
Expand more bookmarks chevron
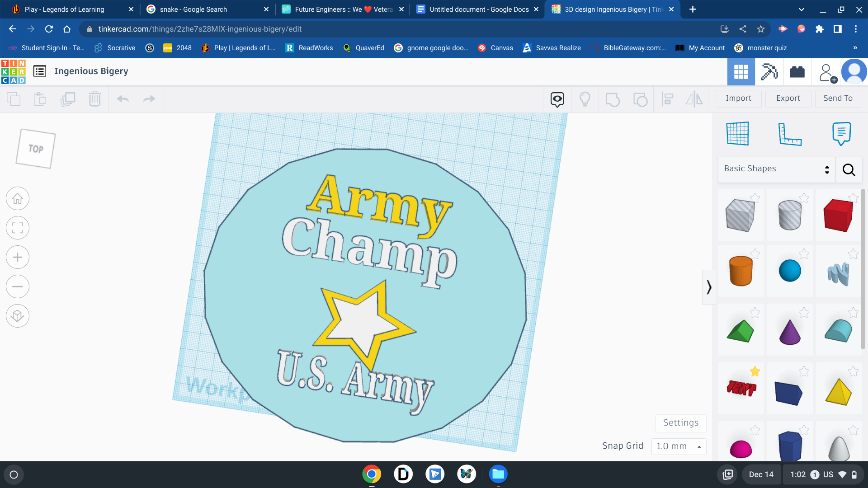coord(855,48)
